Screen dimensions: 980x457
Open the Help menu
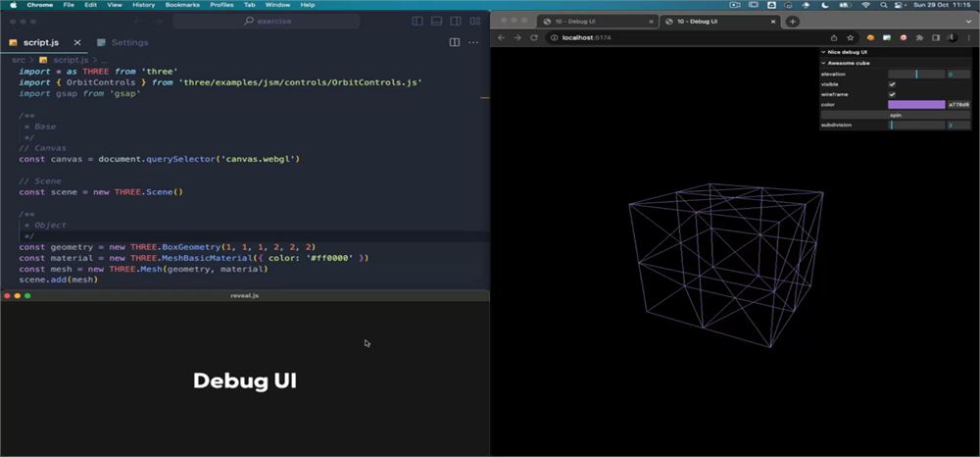[x=308, y=4]
